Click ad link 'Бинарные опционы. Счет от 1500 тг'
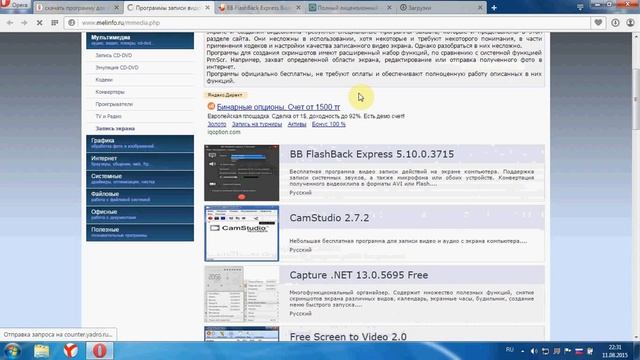640x360 pixels. 278,107
